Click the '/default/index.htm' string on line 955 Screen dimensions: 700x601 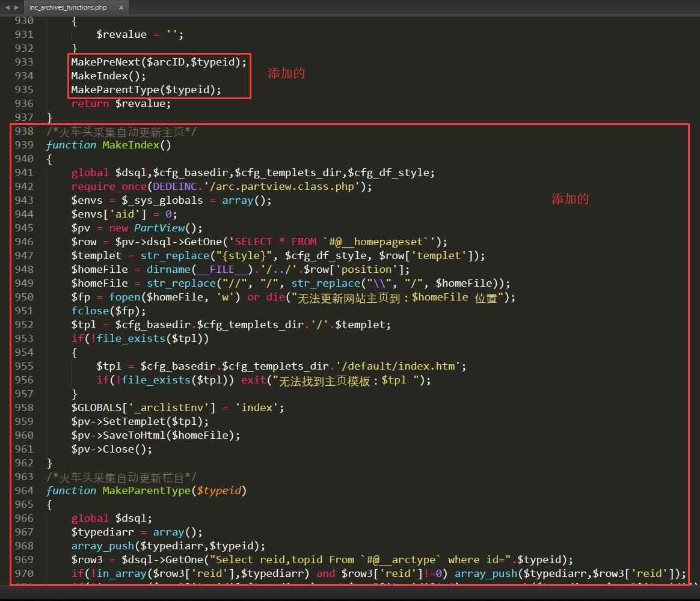(397, 366)
